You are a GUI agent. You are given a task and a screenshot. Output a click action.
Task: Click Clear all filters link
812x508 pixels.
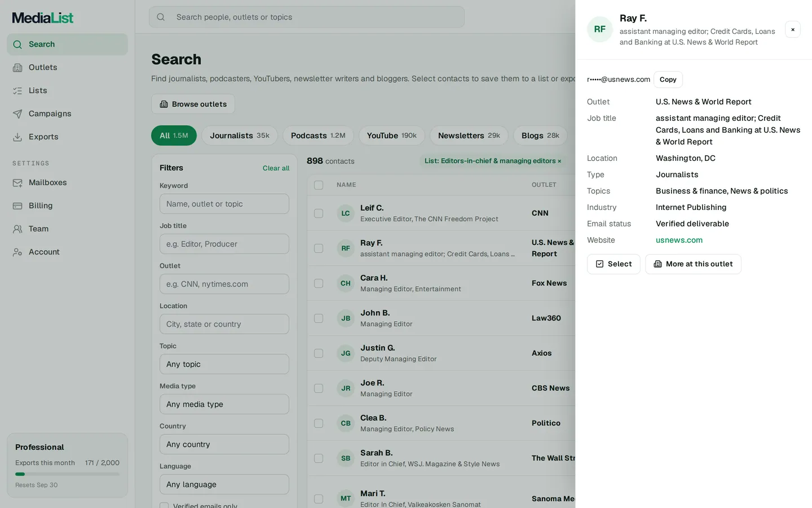coord(276,168)
